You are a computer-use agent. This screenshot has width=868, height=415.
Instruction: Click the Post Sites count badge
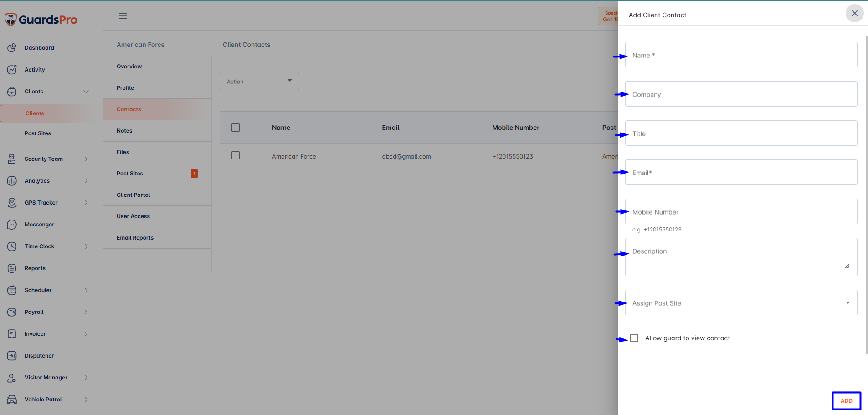coord(194,174)
